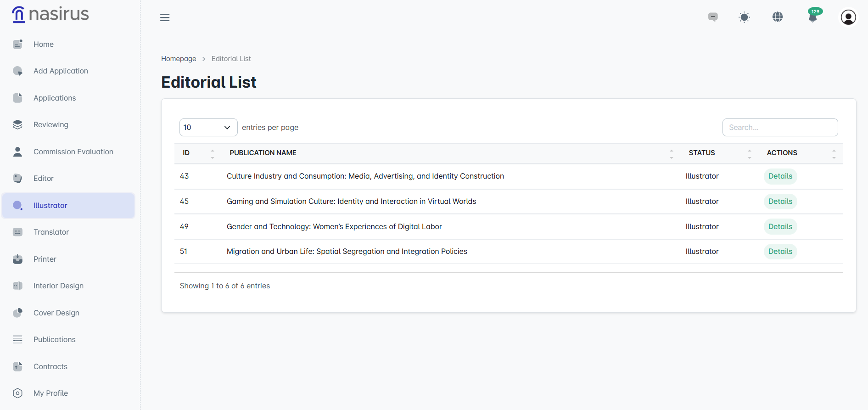View Details for Migration and Urban Life
This screenshot has width=868, height=410.
tap(780, 252)
